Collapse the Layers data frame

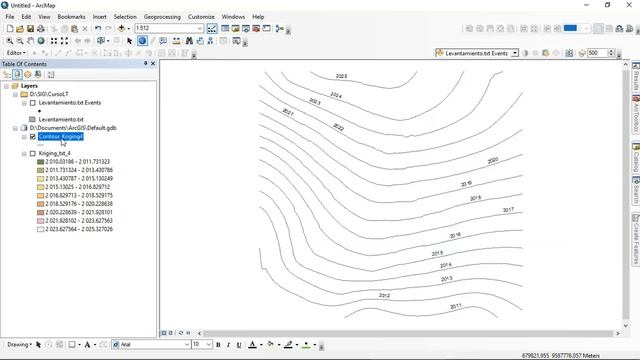point(6,86)
